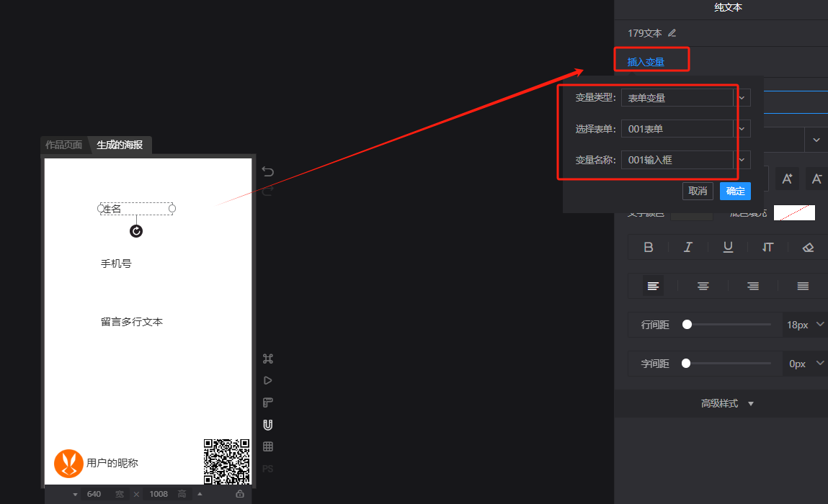Click the pencil icon beside 179文本
828x504 pixels.
coord(672,32)
